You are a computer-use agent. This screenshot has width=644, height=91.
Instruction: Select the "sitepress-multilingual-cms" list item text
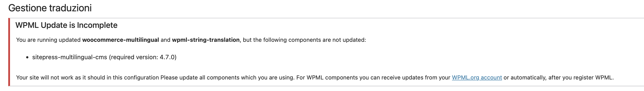pyautogui.click(x=70, y=57)
